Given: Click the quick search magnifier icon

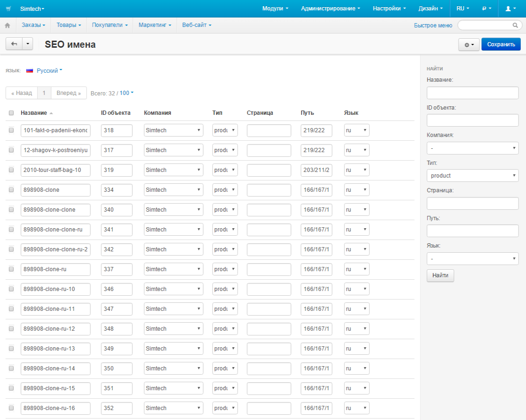Looking at the screenshot, I should [515, 25].
